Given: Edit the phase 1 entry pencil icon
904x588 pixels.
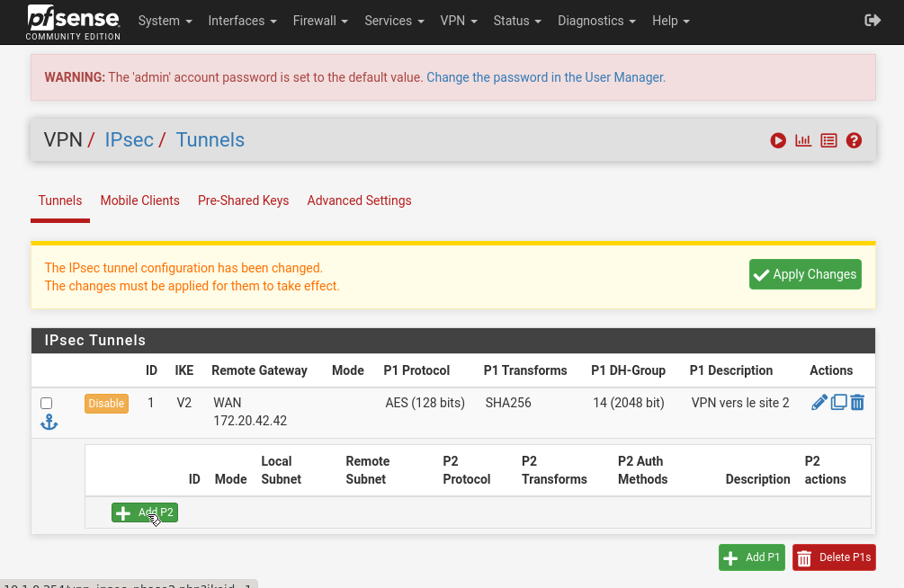Looking at the screenshot, I should point(819,403).
